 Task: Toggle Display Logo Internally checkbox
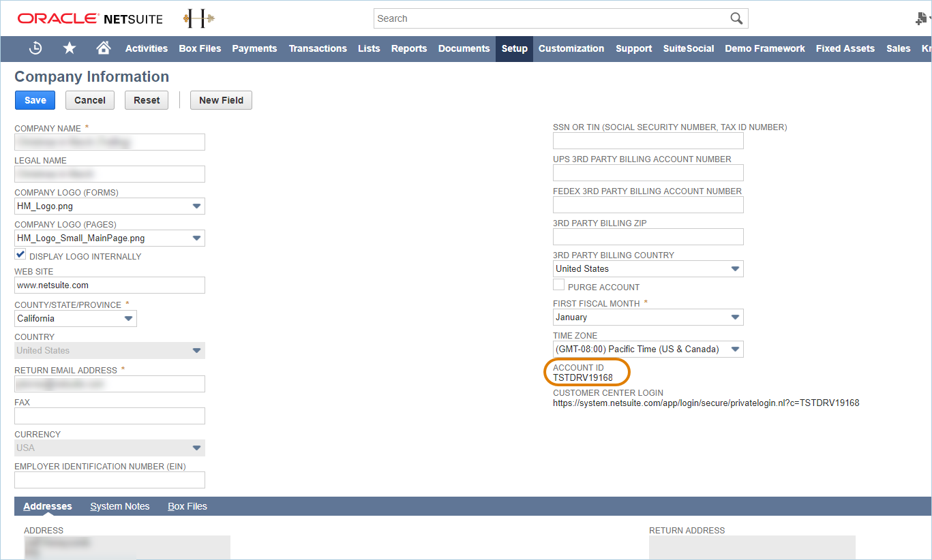coord(20,255)
